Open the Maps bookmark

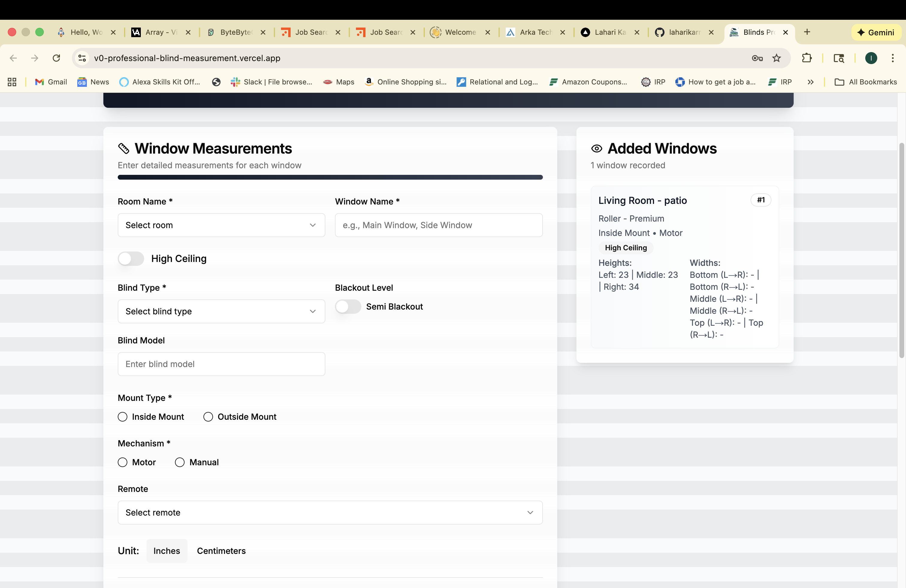tap(339, 82)
